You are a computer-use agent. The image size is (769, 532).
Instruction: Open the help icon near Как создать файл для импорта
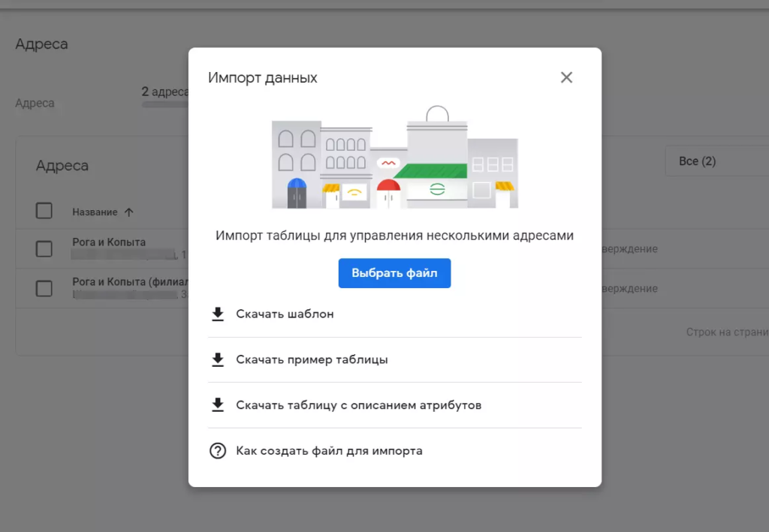[218, 450]
